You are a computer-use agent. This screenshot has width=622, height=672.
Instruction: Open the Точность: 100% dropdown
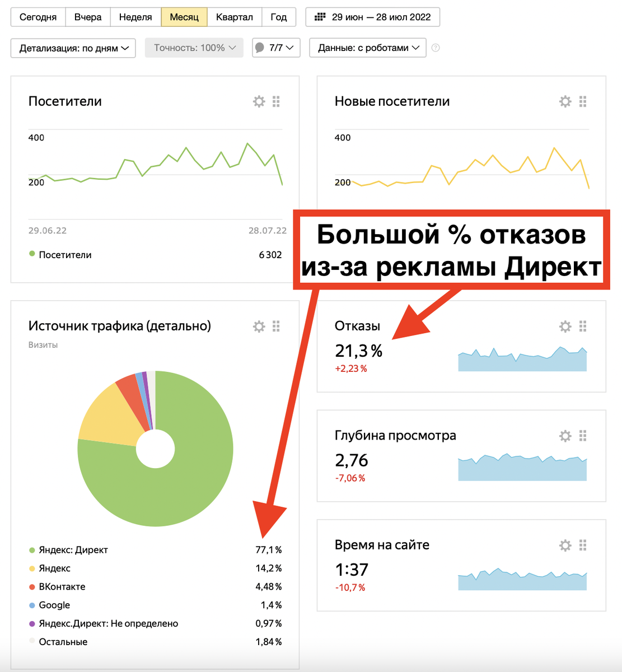point(194,48)
